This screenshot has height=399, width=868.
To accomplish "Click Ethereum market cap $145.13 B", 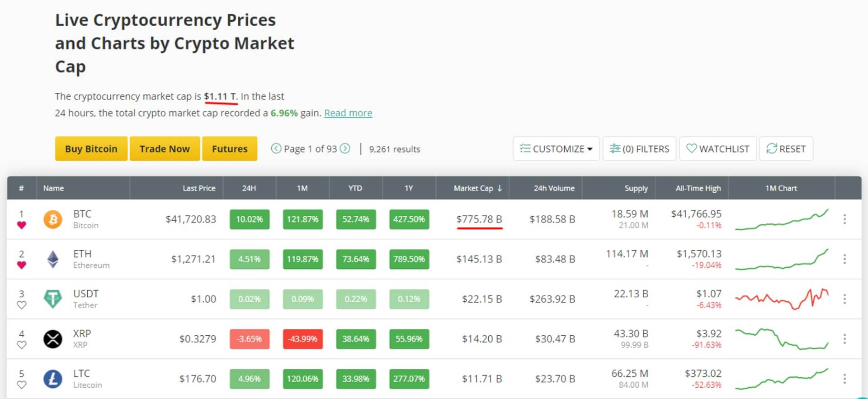I will [479, 259].
